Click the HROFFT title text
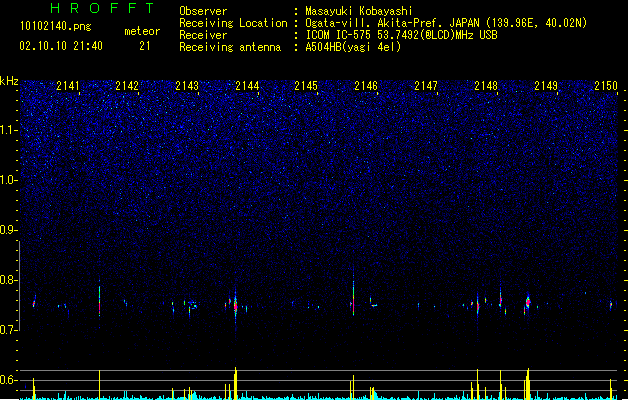This screenshot has height=400, width=629. (x=102, y=8)
